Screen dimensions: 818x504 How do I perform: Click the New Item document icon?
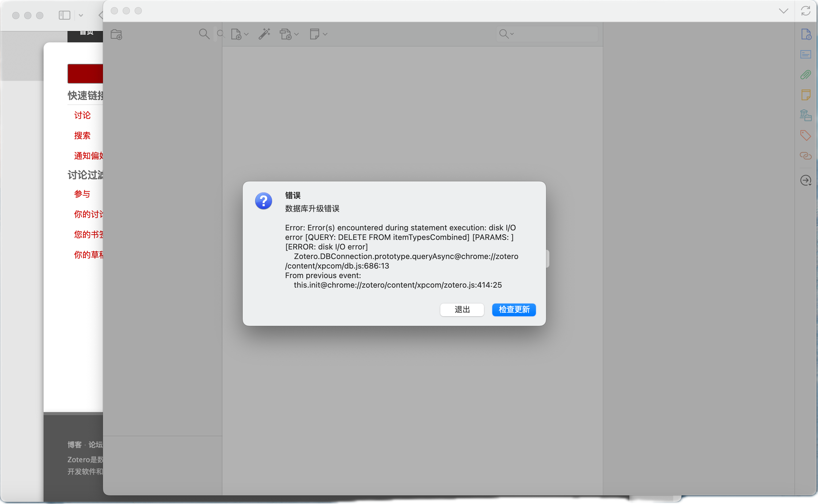tap(236, 34)
